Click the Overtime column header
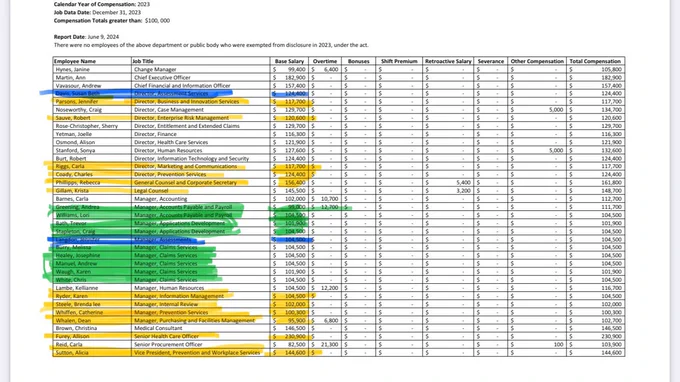The height and width of the screenshot is (382, 680). tap(325, 61)
